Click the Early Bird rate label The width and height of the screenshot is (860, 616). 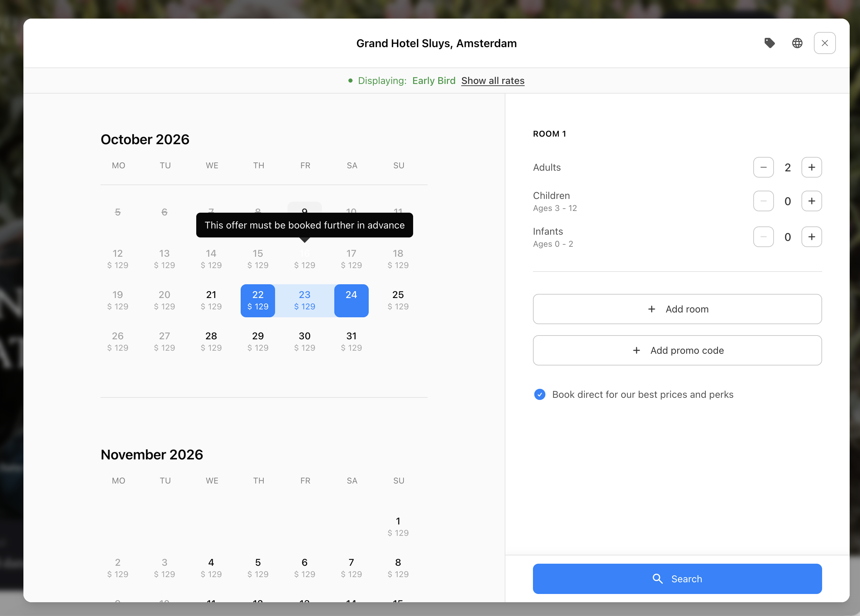pyautogui.click(x=434, y=81)
